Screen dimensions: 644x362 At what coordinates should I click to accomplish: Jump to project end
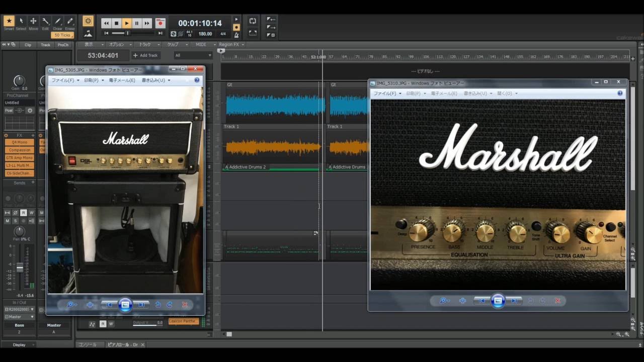160,34
